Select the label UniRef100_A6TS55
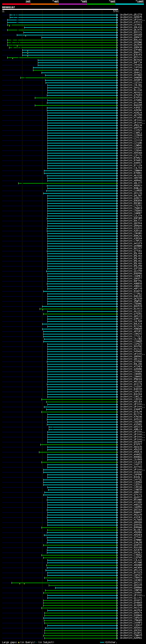 click(x=131, y=115)
